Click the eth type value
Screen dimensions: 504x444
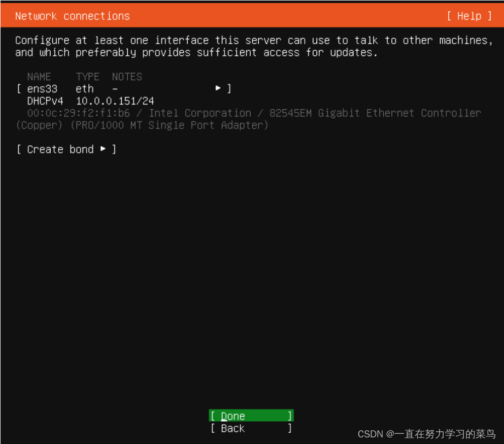[x=85, y=88]
